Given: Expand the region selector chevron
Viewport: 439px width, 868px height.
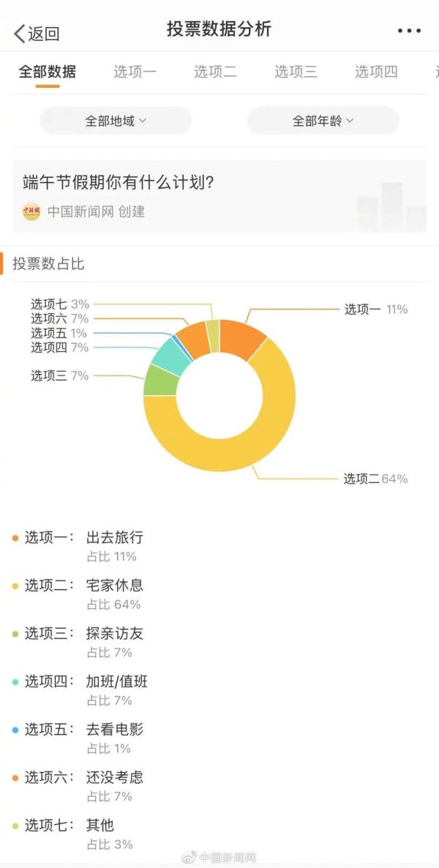Looking at the screenshot, I should click(143, 121).
